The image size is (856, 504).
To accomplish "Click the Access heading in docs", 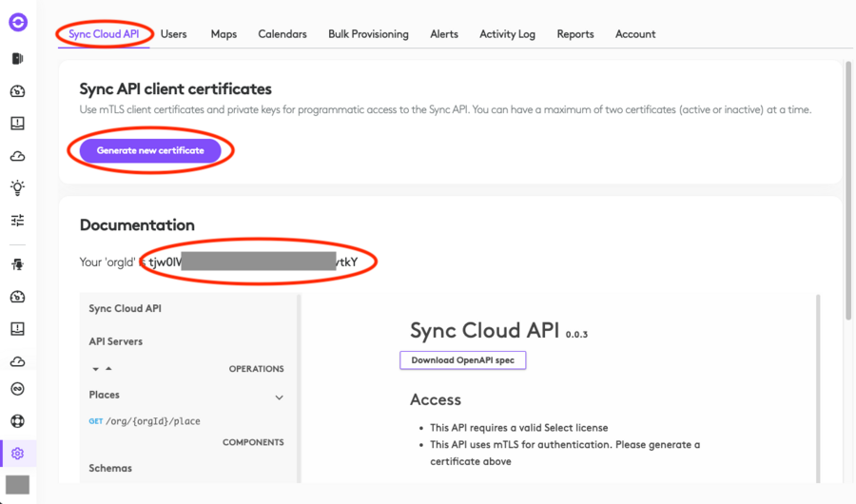I will 436,399.
